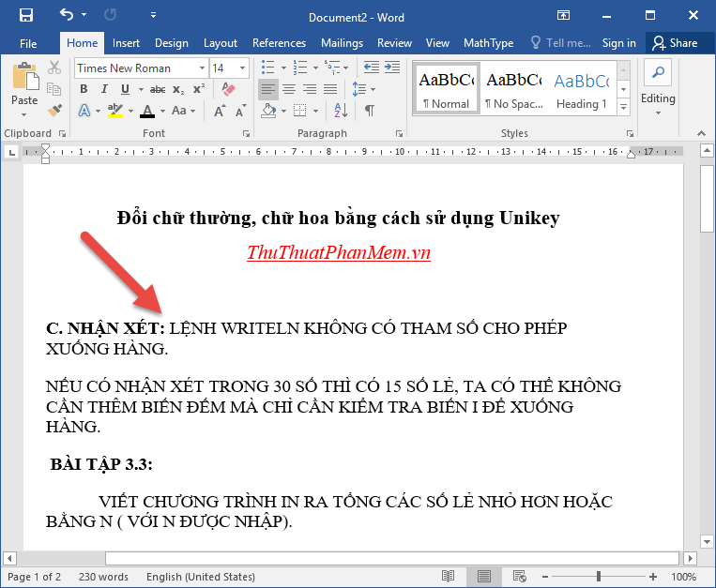Clear all formatting with eraser icon
The image size is (716, 588).
point(228,89)
